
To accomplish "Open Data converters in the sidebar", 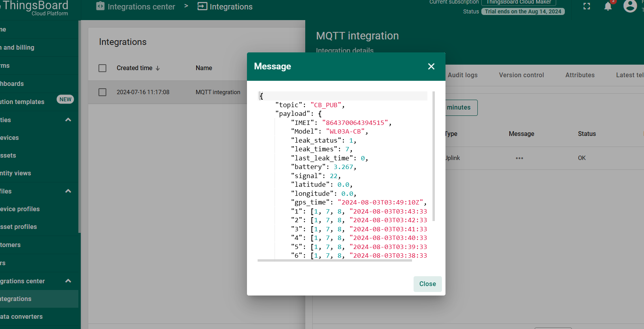I will [39, 317].
